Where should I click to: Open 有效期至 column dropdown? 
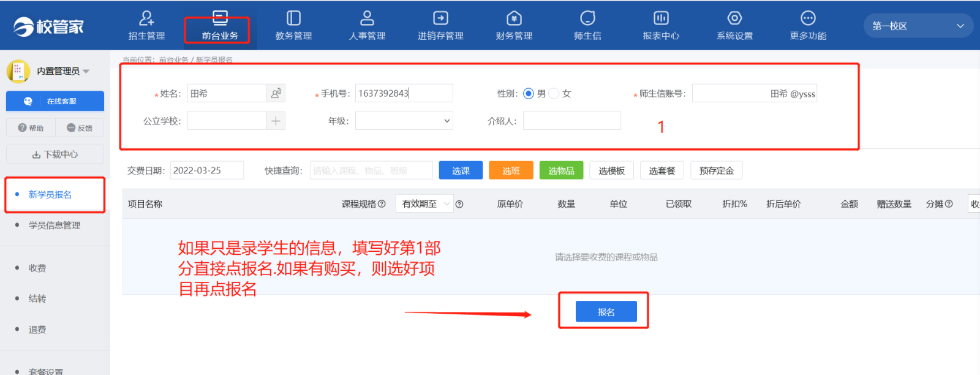point(424,204)
